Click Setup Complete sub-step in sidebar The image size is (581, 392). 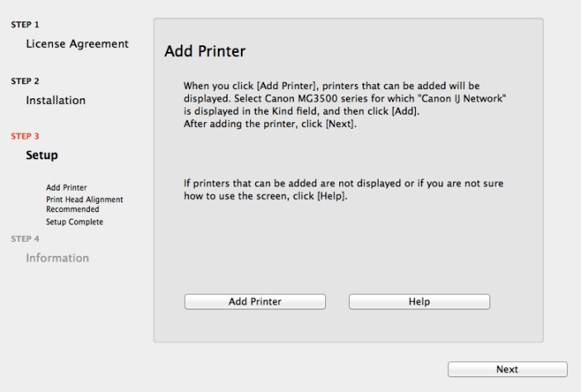coord(74,221)
